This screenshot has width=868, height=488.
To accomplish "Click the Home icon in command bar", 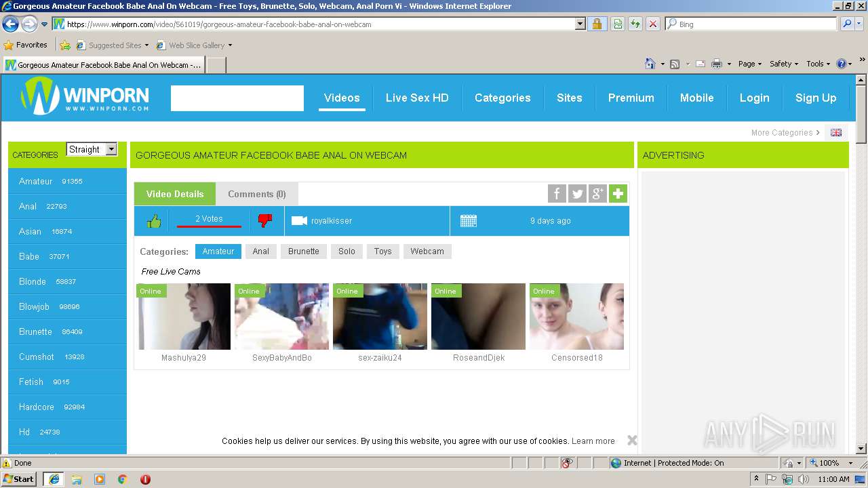I will [650, 64].
